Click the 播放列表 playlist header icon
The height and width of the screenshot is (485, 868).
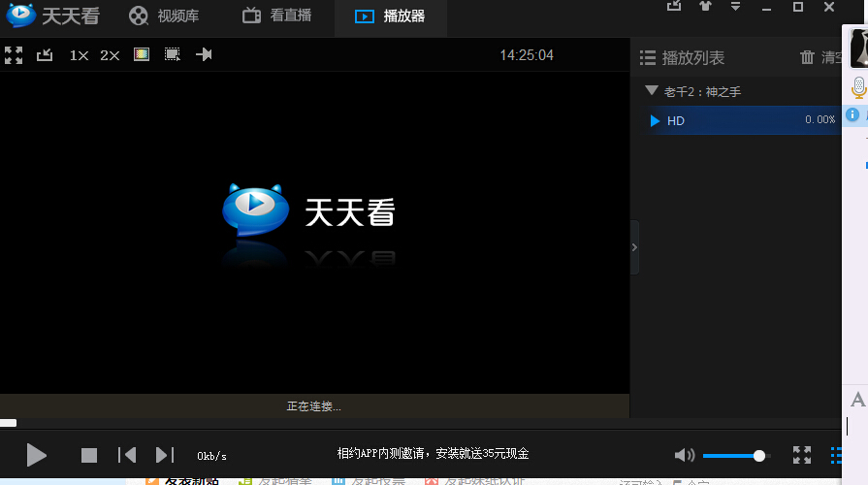point(648,57)
